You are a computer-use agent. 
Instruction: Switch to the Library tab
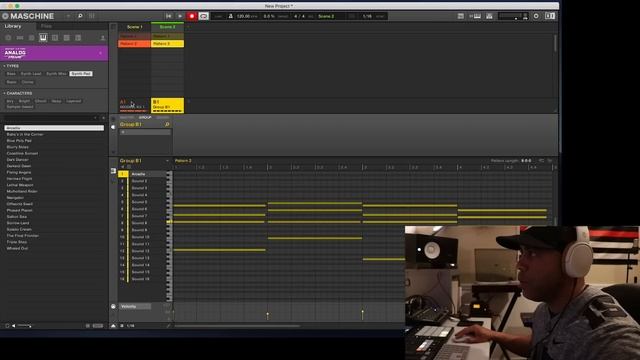pos(13,26)
